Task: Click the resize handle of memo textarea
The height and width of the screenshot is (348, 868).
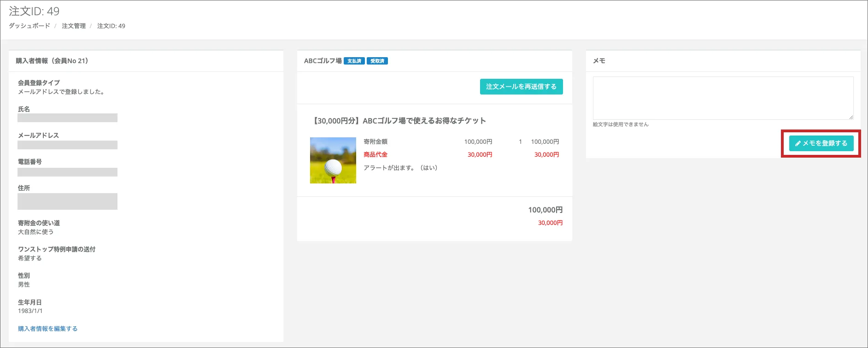Action: [850, 117]
